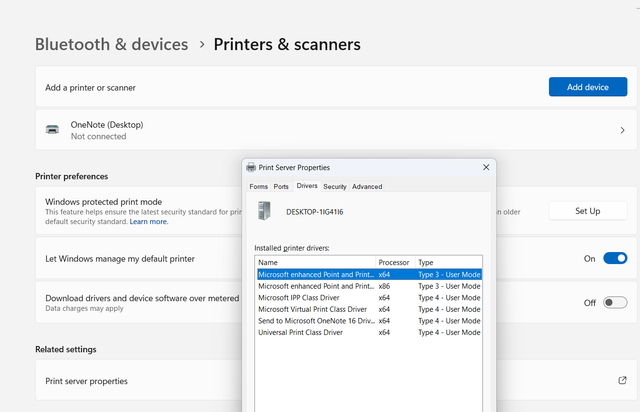Click the Add device button
This screenshot has height=412, width=640.
pyautogui.click(x=588, y=87)
